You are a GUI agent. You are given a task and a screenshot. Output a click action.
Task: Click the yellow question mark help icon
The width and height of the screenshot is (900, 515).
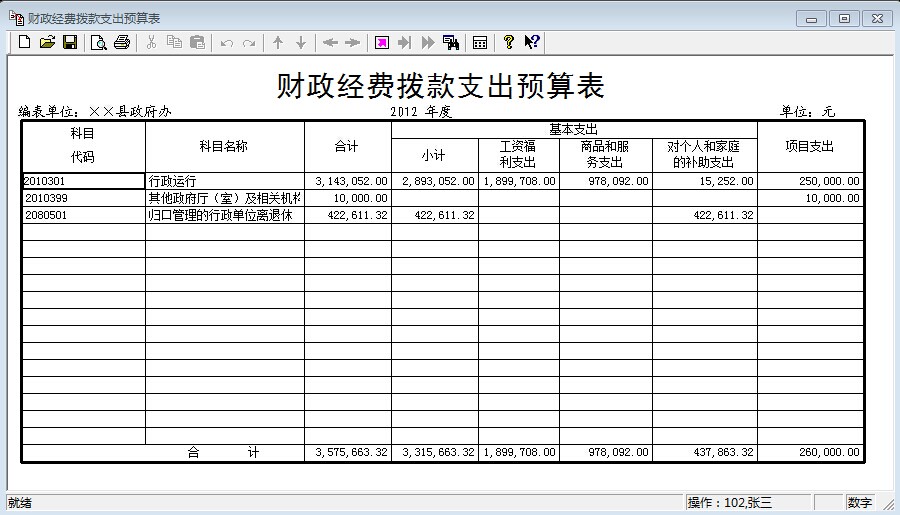pyautogui.click(x=508, y=42)
